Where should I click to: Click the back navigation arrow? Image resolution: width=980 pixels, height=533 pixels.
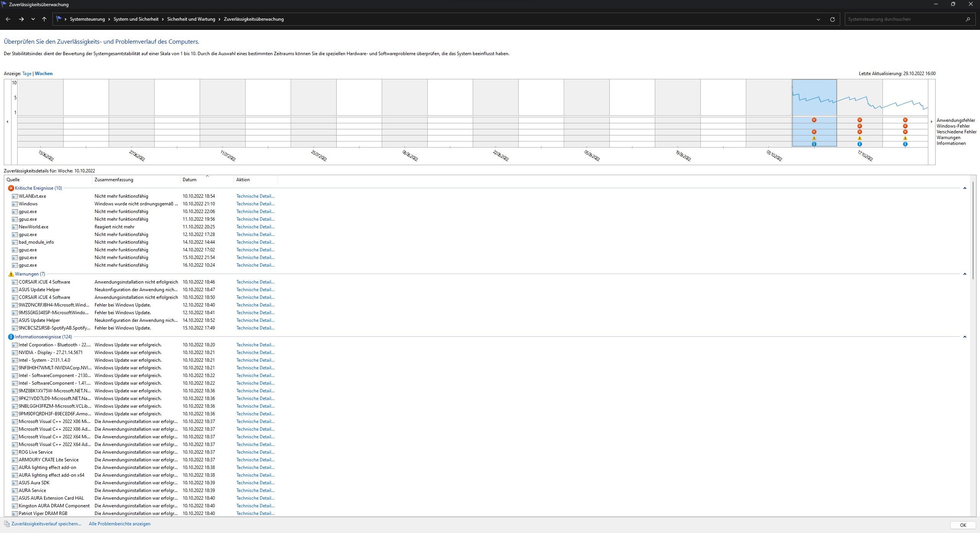[x=8, y=19]
